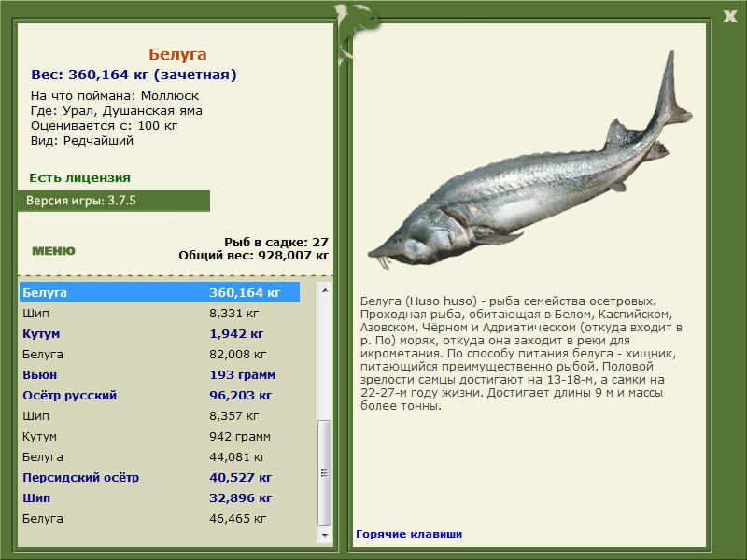The height and width of the screenshot is (560, 747).
Task: Select Кутум 1,942 кг row
Action: (160, 333)
